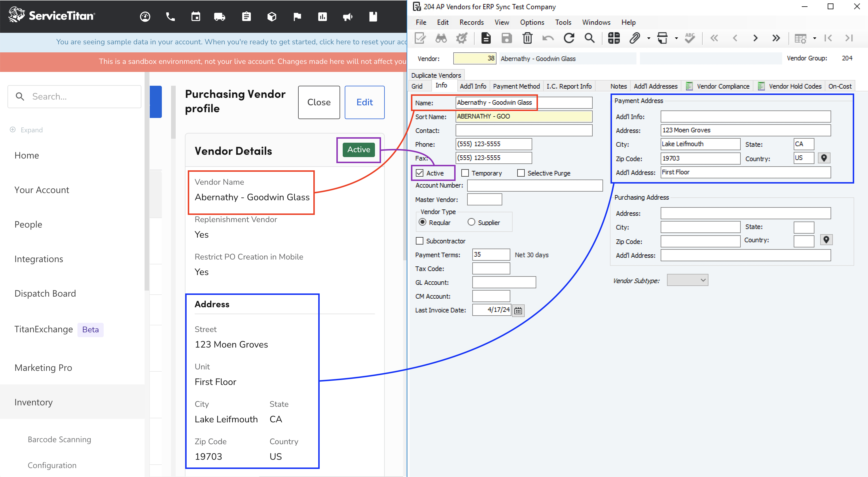The image size is (868, 477).
Task: Open the Options menu
Action: point(532,22)
